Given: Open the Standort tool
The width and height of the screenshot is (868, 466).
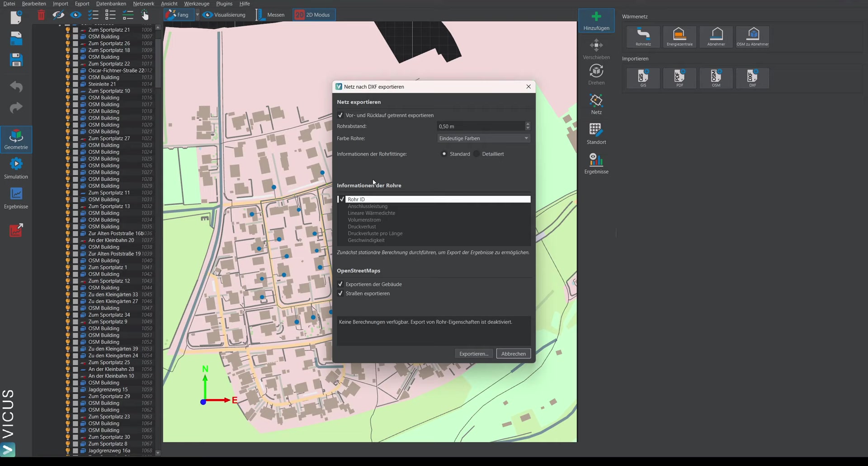Looking at the screenshot, I should coord(596,134).
